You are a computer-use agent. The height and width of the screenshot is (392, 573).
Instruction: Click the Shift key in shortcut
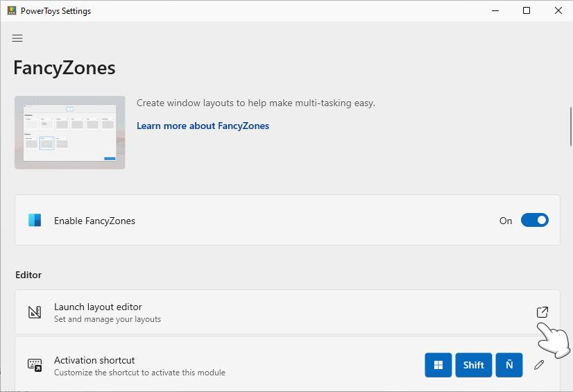[474, 365]
